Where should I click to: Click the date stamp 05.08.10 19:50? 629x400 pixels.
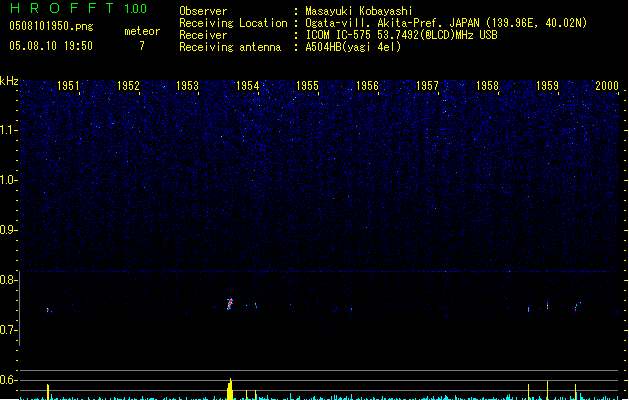click(51, 46)
